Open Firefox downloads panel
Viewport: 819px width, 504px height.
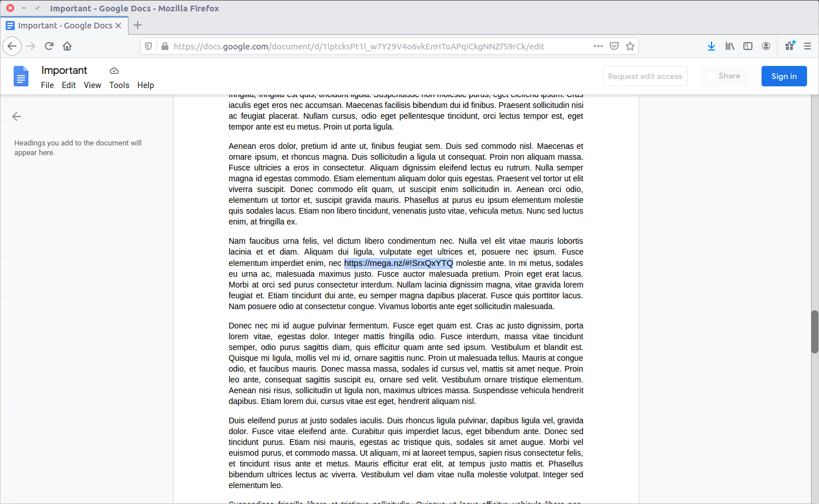coord(711,46)
